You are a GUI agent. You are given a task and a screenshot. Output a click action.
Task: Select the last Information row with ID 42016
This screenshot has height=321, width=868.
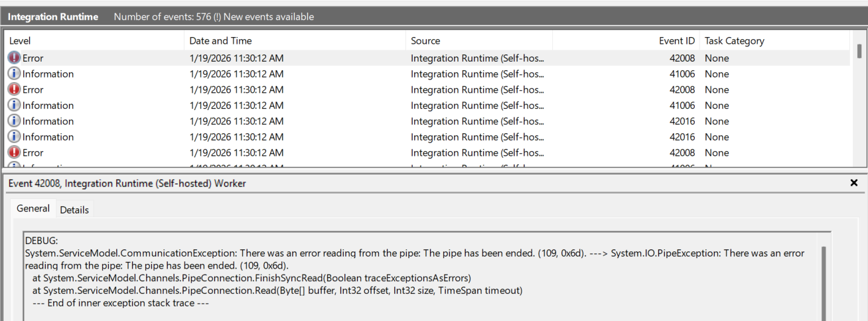click(x=427, y=137)
